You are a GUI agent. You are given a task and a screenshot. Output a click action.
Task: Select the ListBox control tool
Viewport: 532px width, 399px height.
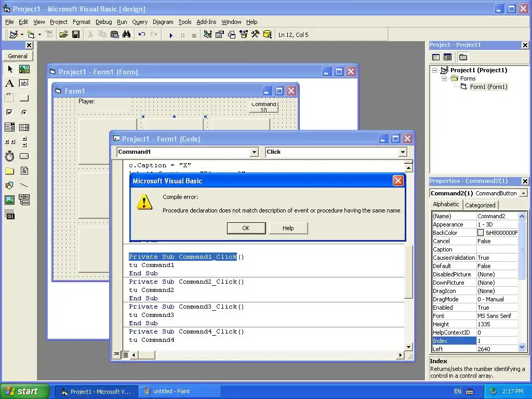(24, 127)
